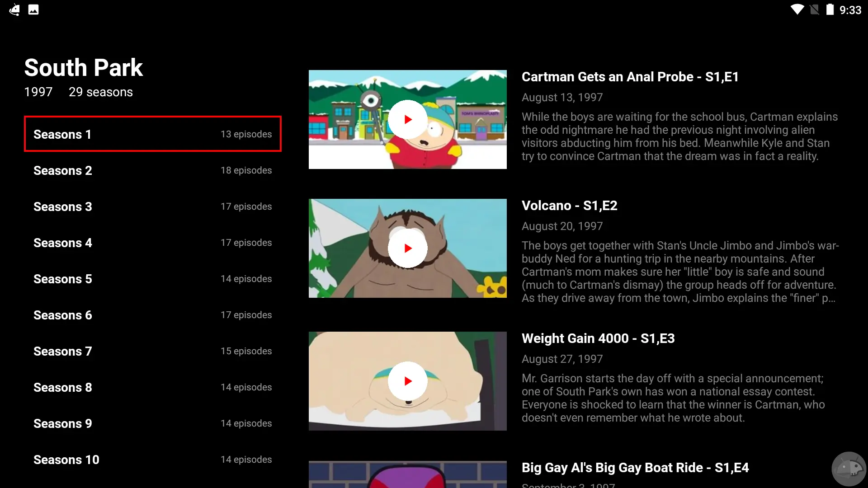Open Big Gay Al's Big Gay Boat Ride episode
The width and height of the screenshot is (868, 488).
pyautogui.click(x=635, y=468)
